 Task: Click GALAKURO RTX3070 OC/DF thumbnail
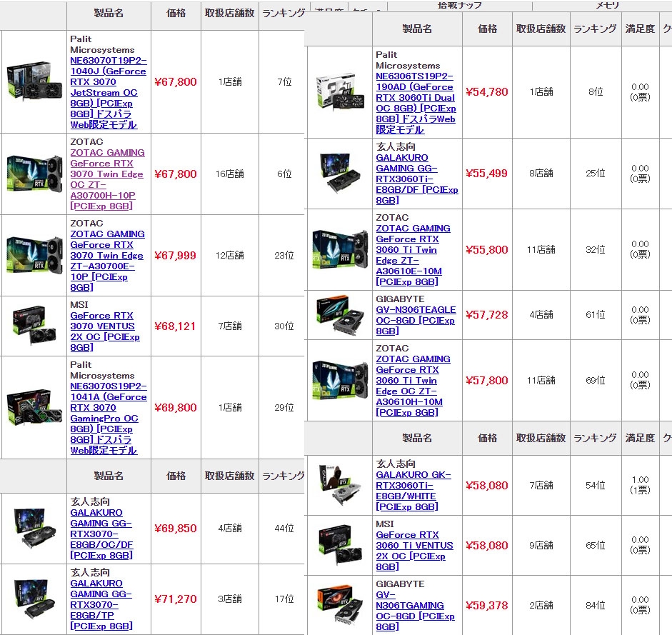coord(34,529)
